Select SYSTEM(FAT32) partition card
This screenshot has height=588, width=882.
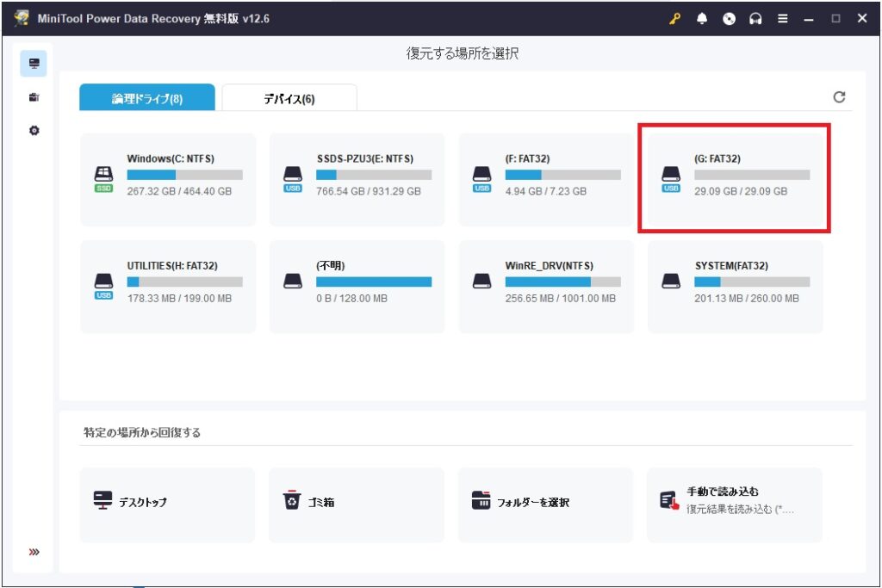(x=735, y=287)
